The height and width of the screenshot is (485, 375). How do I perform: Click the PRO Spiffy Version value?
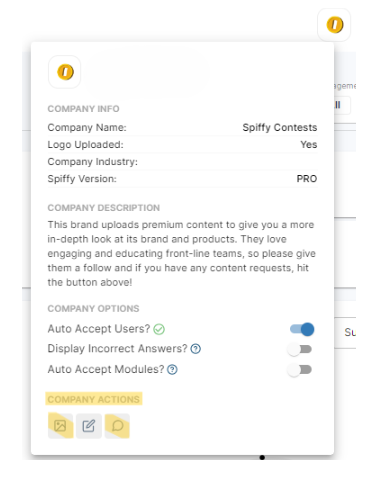[307, 179]
